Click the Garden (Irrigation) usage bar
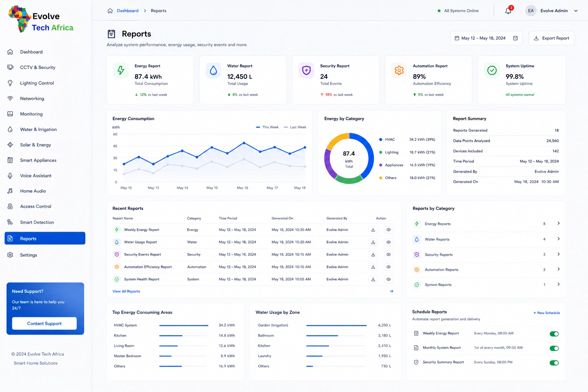 pyautogui.click(x=336, y=325)
